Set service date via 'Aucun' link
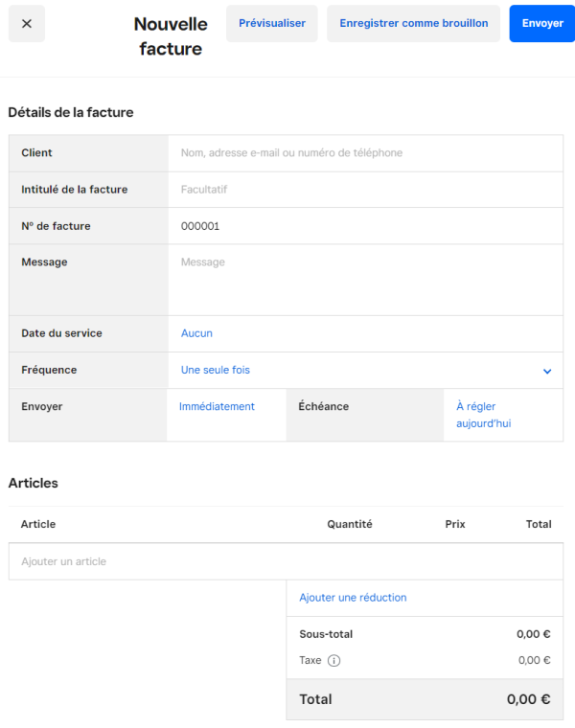Image resolution: width=575 pixels, height=728 pixels. point(196,333)
